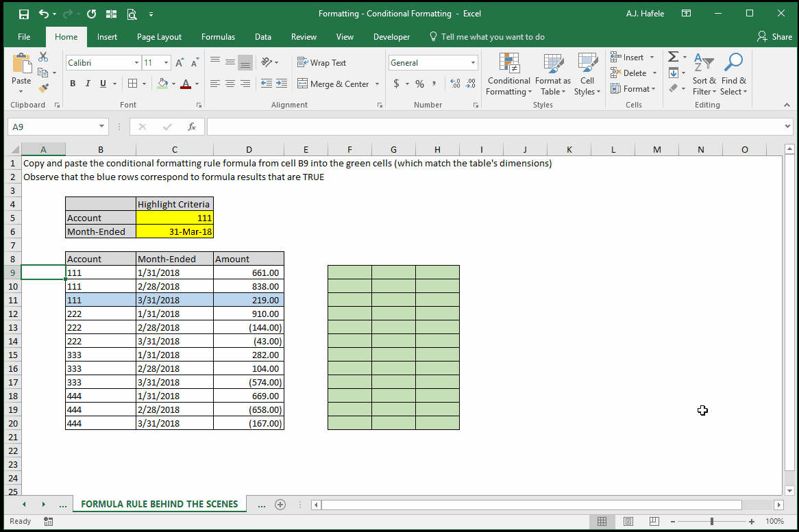Image resolution: width=799 pixels, height=532 pixels.
Task: Decrease decimal places
Action: (471, 84)
